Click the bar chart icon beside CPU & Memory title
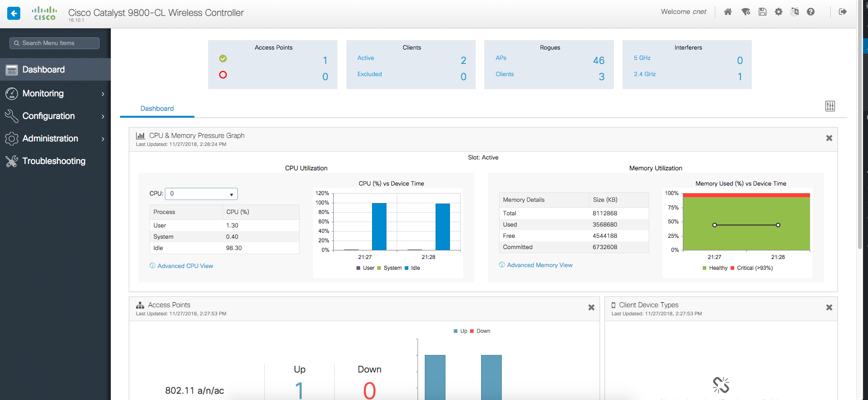Screen dimensions: 868x400 pyautogui.click(x=141, y=136)
